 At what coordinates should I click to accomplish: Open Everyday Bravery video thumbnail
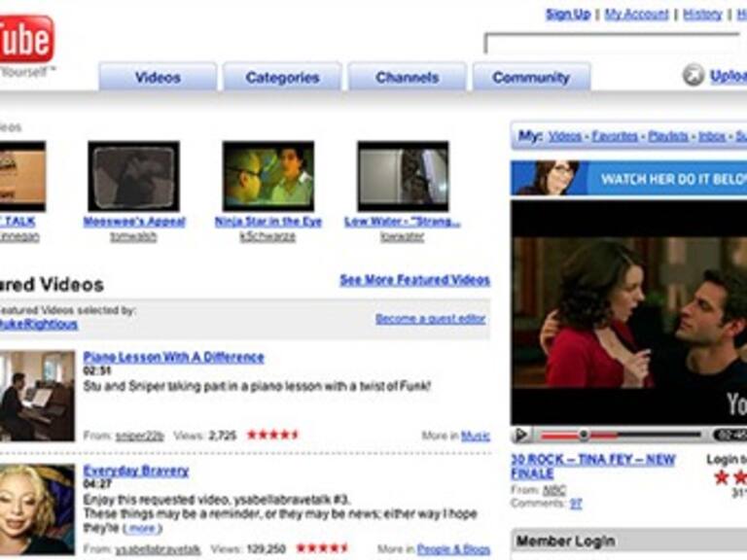[x=37, y=509]
